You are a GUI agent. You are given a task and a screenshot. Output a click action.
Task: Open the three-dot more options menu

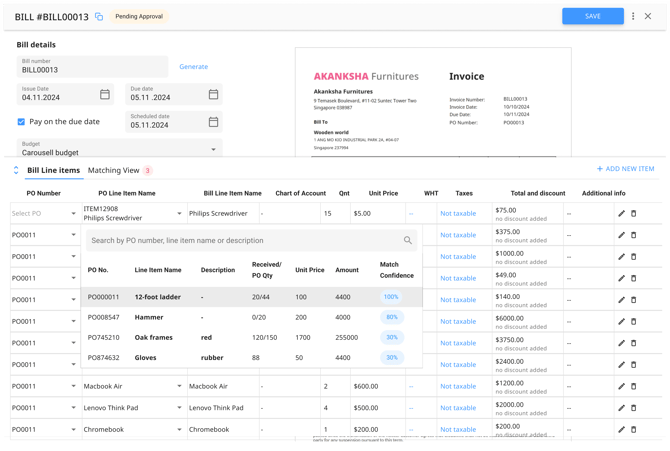click(x=633, y=16)
